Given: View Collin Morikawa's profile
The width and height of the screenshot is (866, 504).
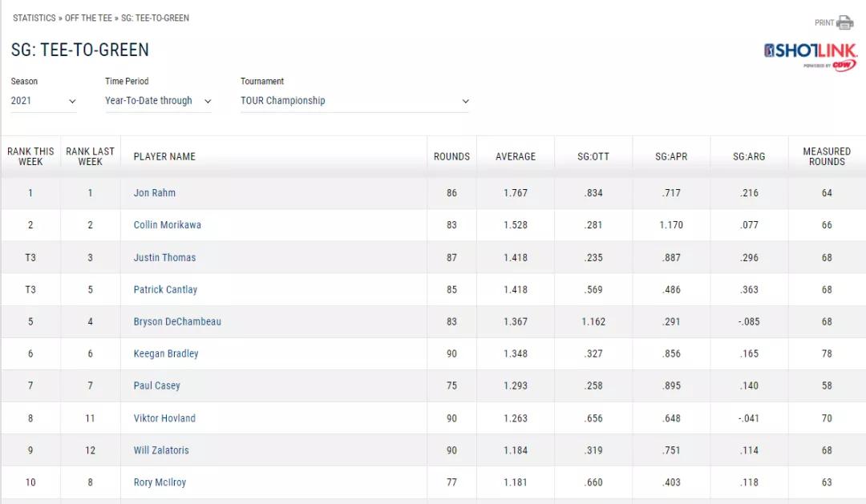Looking at the screenshot, I should pos(168,225).
